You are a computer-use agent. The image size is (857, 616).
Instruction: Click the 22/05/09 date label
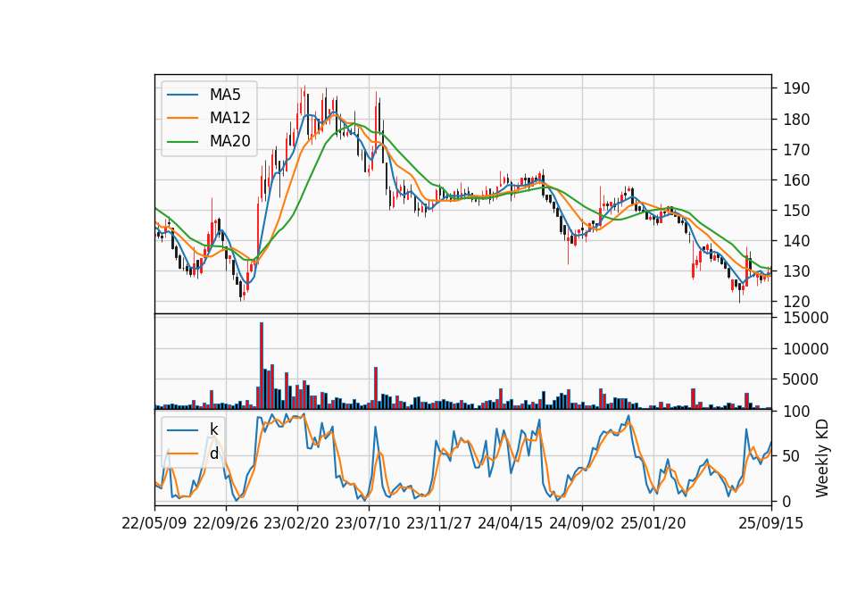click(x=154, y=523)
